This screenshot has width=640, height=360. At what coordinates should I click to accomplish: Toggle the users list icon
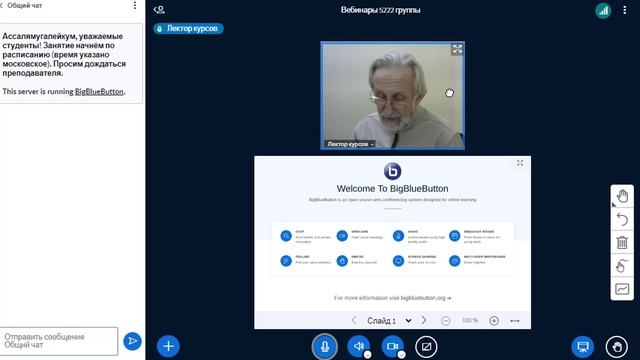pyautogui.click(x=159, y=9)
